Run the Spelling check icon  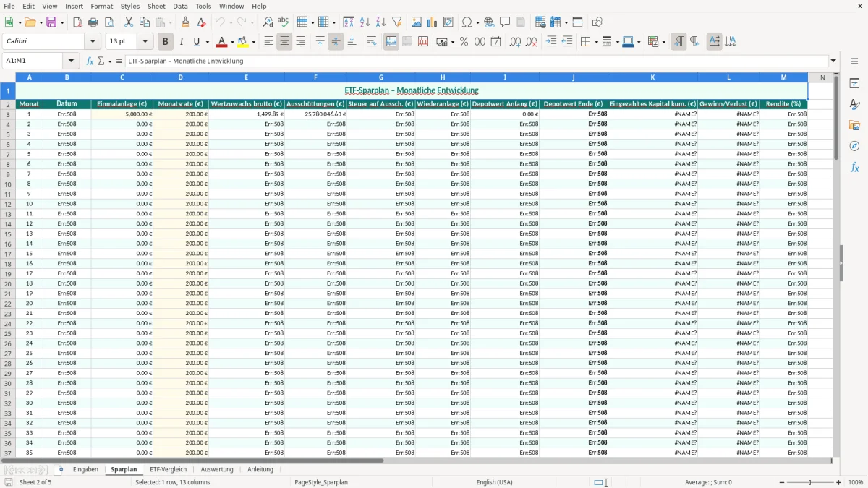coord(284,22)
